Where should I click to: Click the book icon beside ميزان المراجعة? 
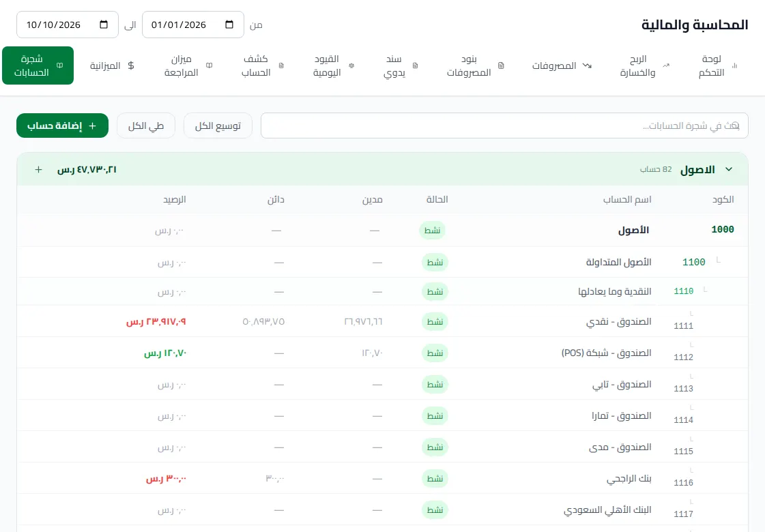[x=209, y=65]
